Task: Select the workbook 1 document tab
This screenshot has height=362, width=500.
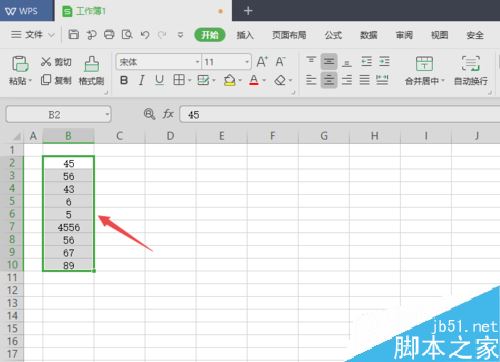Action: coord(143,11)
